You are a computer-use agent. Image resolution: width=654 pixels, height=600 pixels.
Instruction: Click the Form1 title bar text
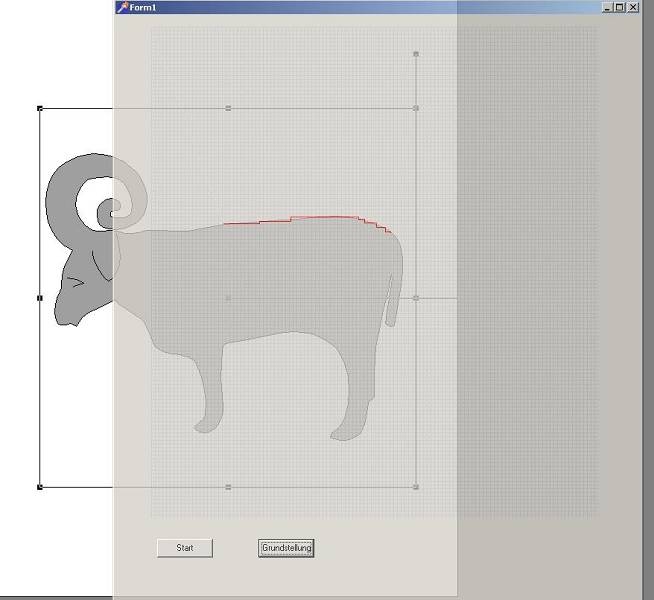point(143,8)
